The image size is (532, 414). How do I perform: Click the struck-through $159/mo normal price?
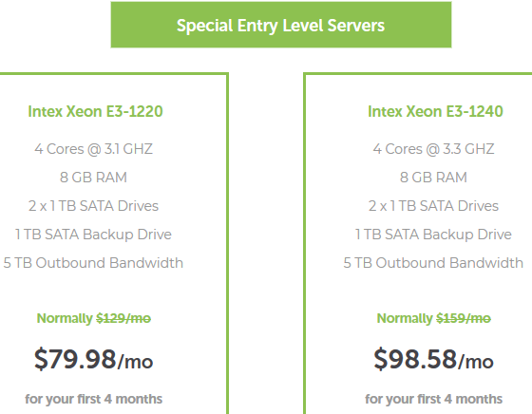[x=464, y=318]
